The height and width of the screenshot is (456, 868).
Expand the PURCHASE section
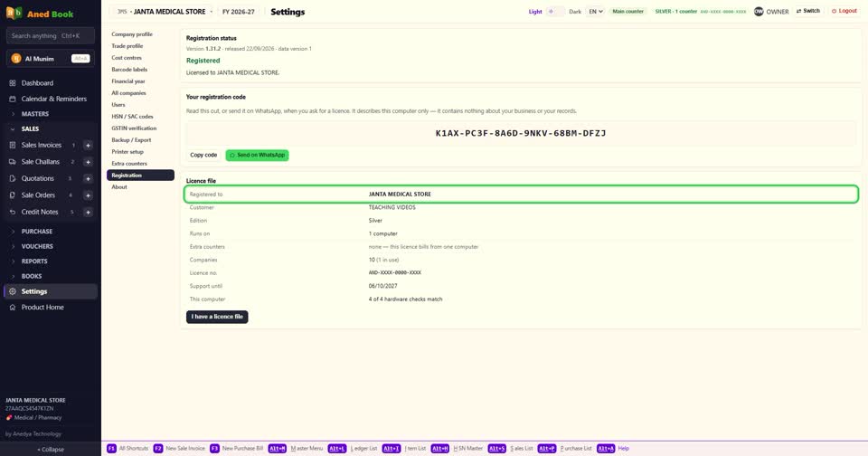[x=51, y=231]
